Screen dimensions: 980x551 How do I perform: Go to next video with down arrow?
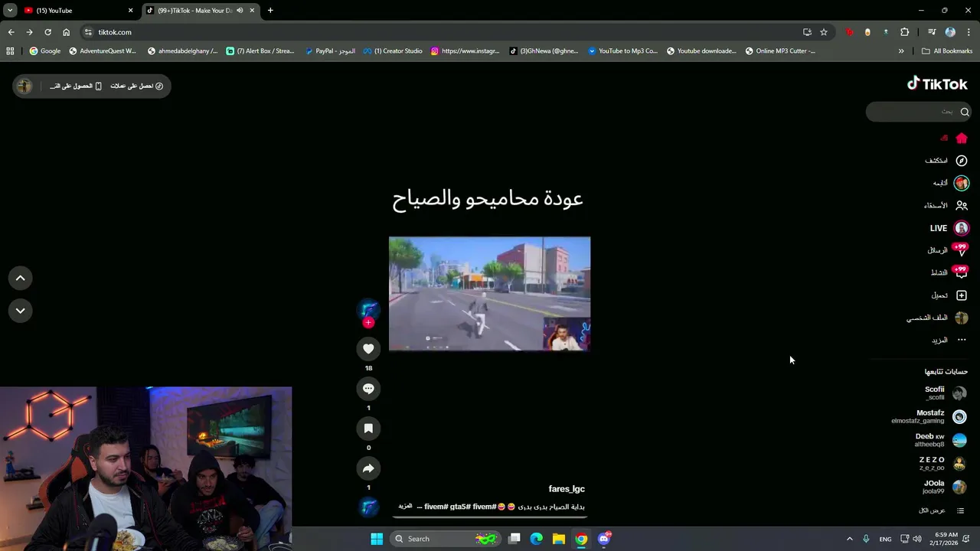[x=21, y=311]
